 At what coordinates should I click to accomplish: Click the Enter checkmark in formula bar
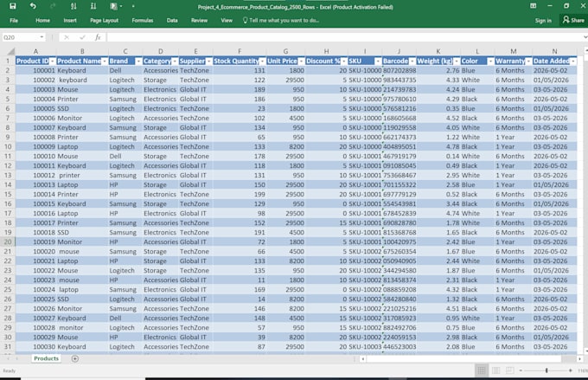pyautogui.click(x=82, y=37)
